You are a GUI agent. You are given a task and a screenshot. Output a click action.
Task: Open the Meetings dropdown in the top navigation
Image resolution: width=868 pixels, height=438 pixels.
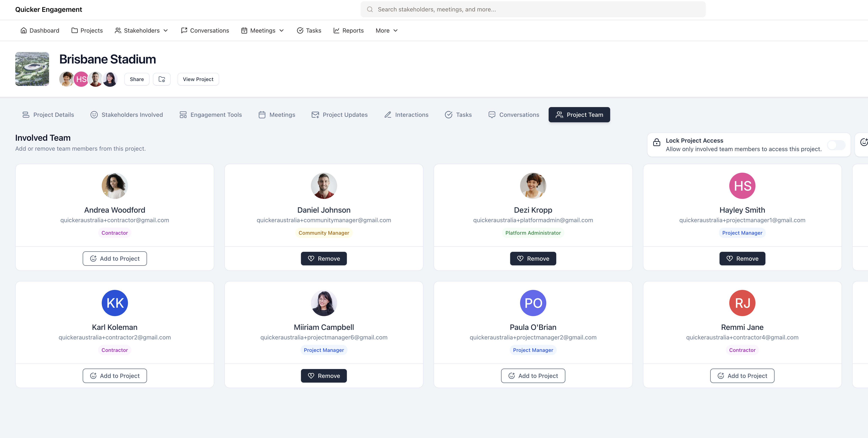coord(263,30)
